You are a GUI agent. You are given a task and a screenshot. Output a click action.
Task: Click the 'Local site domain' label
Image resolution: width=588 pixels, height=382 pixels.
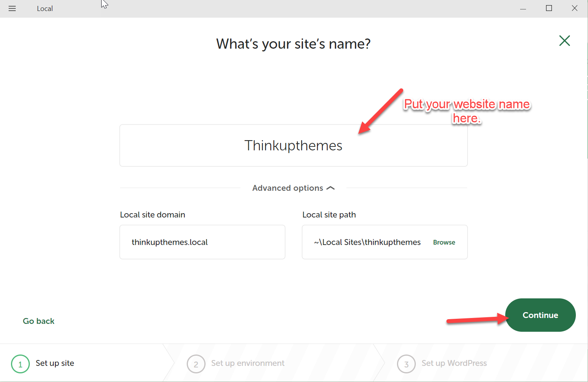pyautogui.click(x=153, y=215)
